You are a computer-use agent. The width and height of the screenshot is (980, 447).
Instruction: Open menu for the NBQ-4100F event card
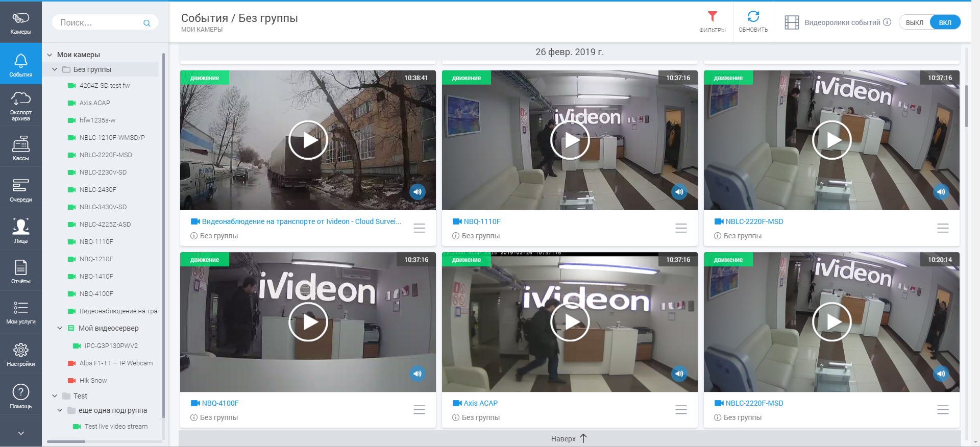click(419, 410)
